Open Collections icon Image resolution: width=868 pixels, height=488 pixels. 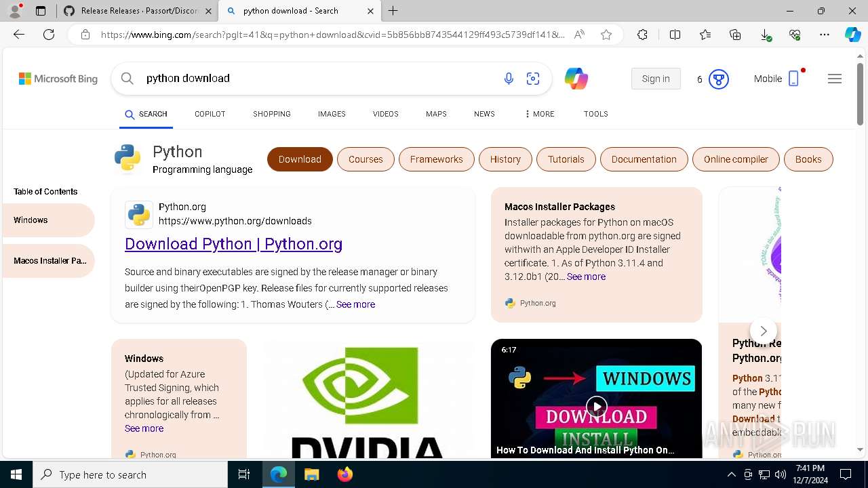[x=735, y=35]
